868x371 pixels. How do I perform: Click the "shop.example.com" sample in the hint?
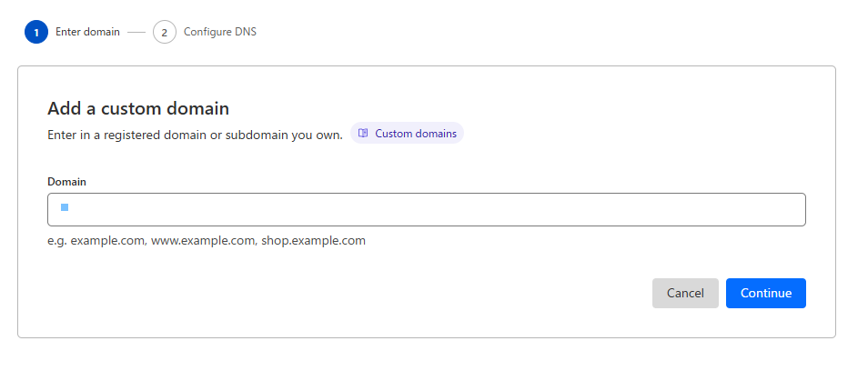click(313, 241)
